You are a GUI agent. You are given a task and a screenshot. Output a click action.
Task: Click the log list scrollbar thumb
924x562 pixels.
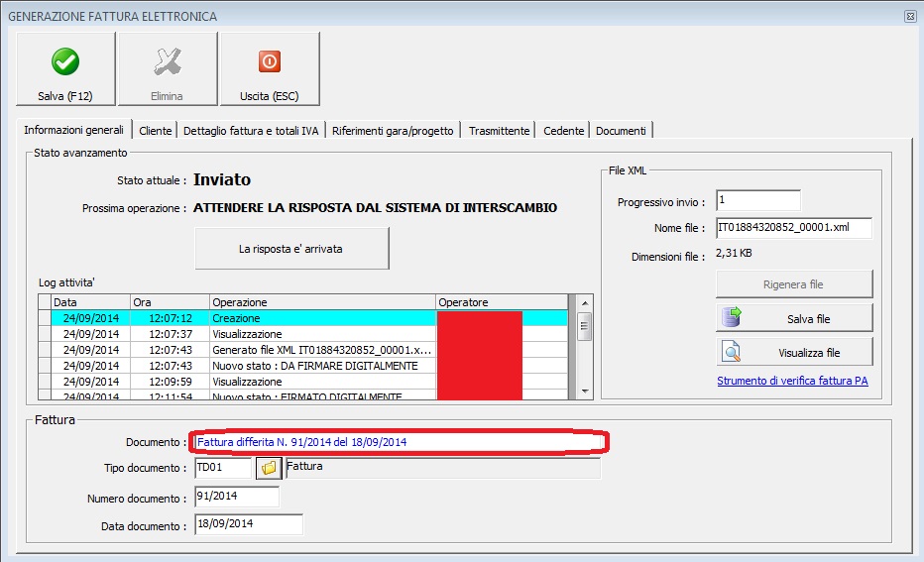pos(585,326)
